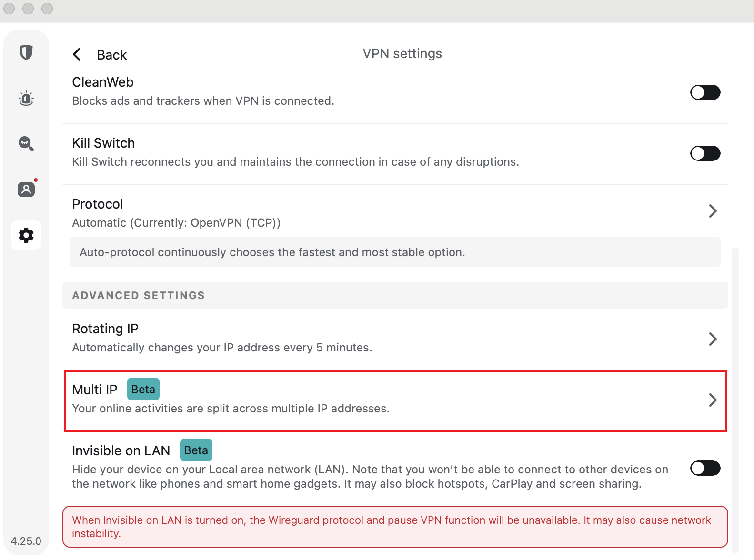This screenshot has width=754, height=560.
Task: Toggle Invisible on LAN switch
Action: (705, 468)
